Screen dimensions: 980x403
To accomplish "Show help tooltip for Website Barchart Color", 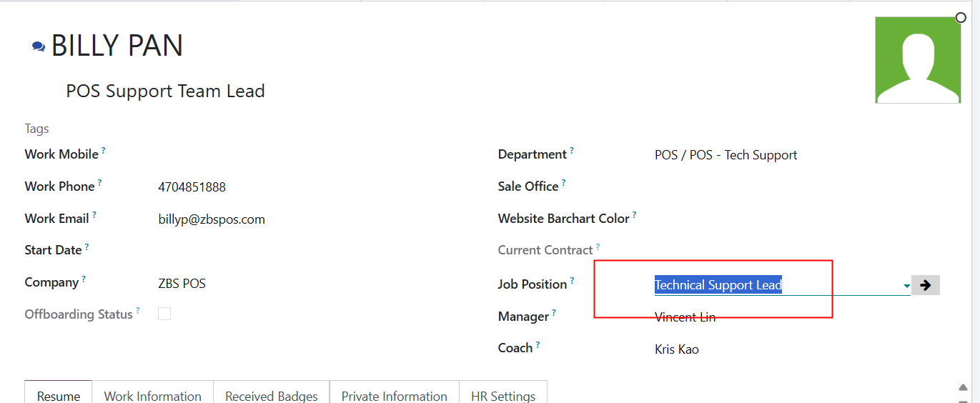I will pos(634,214).
